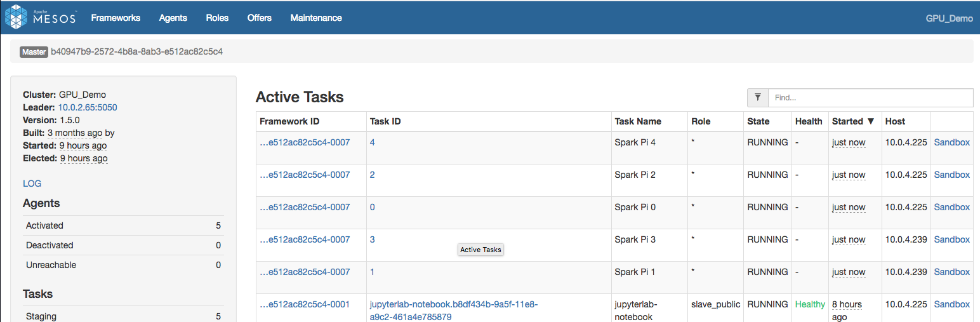Go to the Roles page
The image size is (980, 322).
point(217,18)
